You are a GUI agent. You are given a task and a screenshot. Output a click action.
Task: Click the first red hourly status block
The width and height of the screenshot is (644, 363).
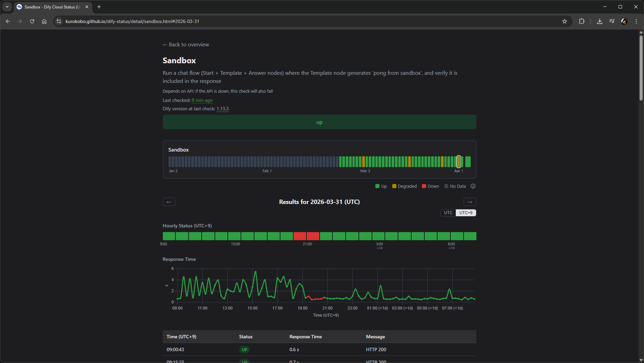[x=300, y=236]
